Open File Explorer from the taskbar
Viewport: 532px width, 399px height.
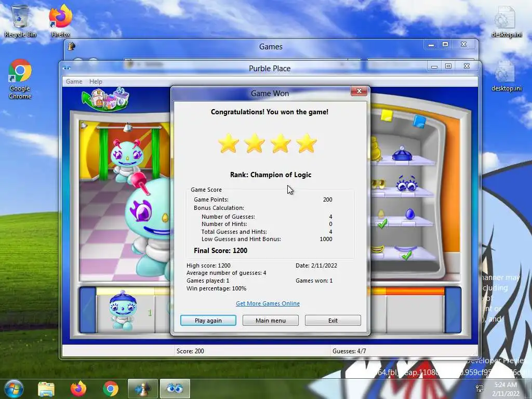click(x=46, y=389)
